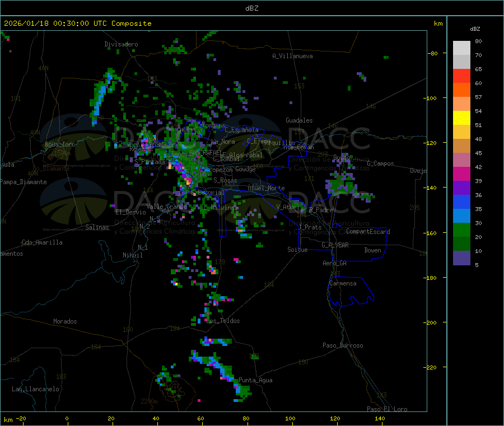
Task: Click the 'Atuel_Norte' label
Action: 266,188
